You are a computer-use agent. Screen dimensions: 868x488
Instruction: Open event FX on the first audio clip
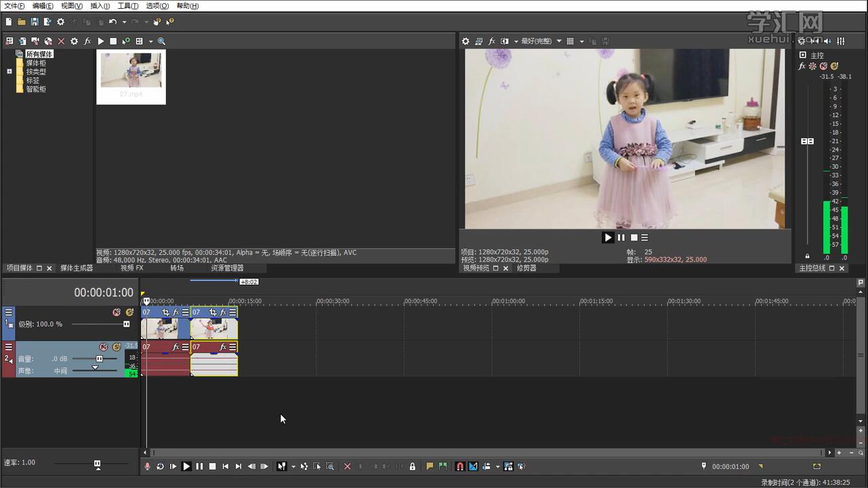tap(175, 347)
